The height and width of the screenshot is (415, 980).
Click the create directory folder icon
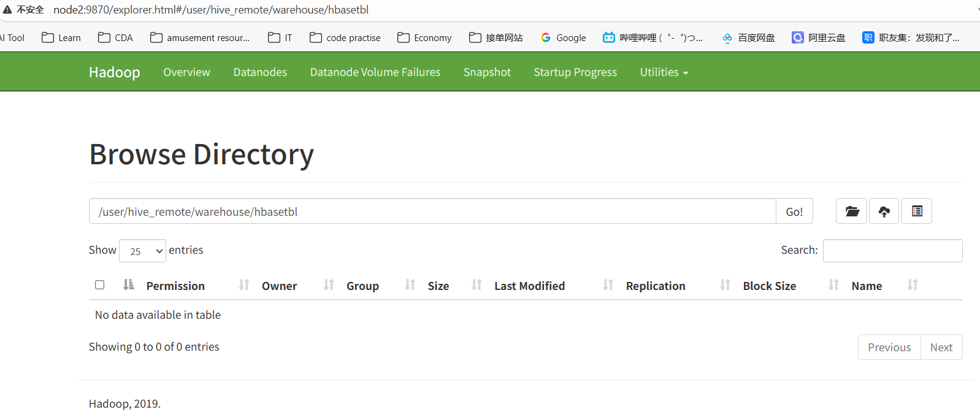point(851,211)
